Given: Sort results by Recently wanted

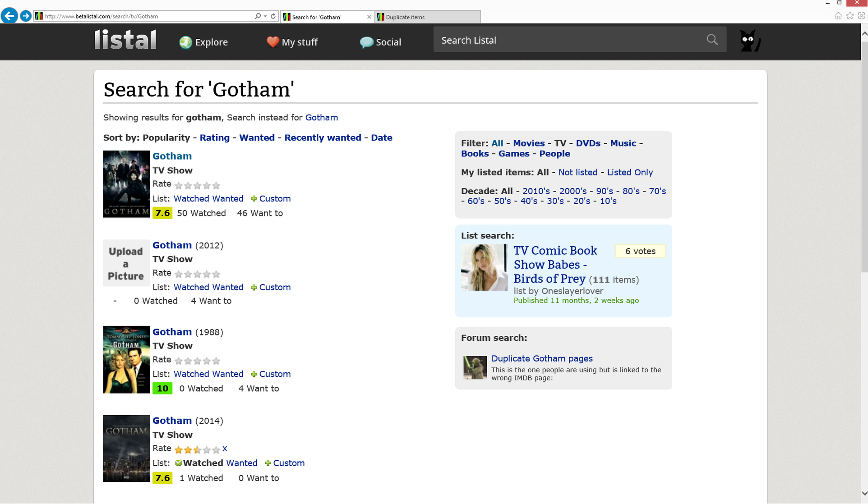Looking at the screenshot, I should 323,138.
